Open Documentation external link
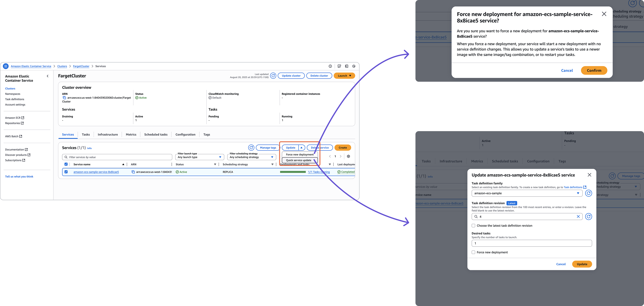Viewport: 644px width, 306px height. tap(16, 150)
